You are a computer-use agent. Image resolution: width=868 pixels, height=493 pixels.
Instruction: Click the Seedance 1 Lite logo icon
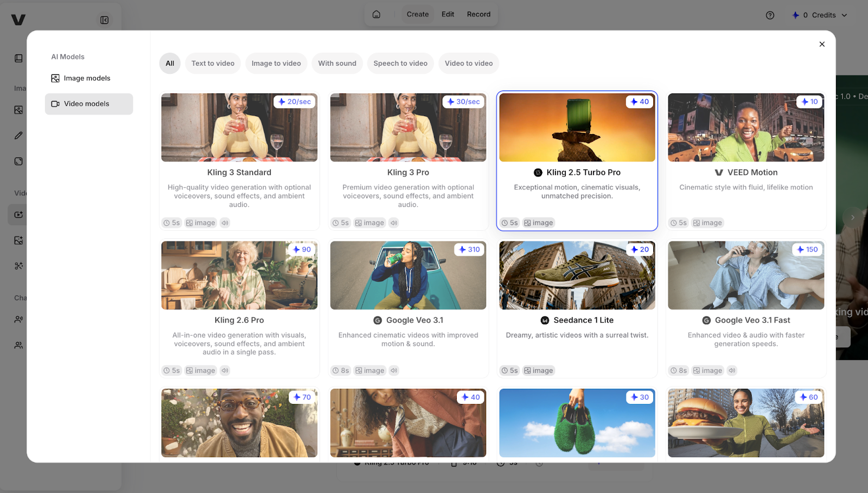pos(545,320)
